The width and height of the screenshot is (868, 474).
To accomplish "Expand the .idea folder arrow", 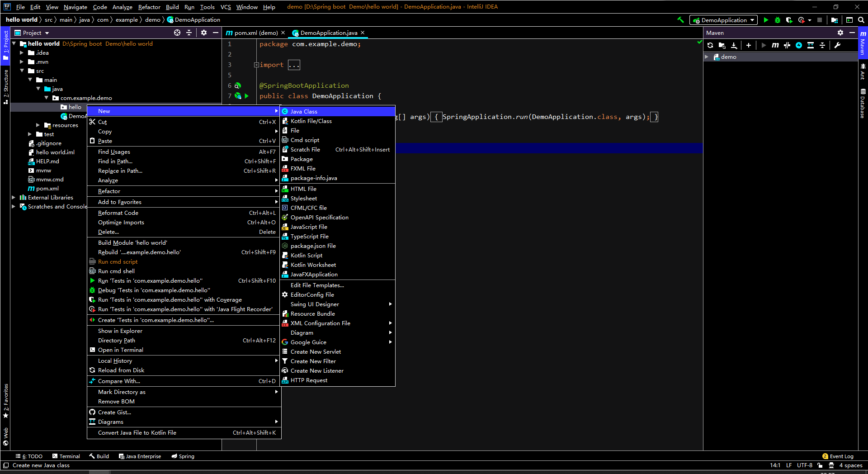I will pos(21,53).
